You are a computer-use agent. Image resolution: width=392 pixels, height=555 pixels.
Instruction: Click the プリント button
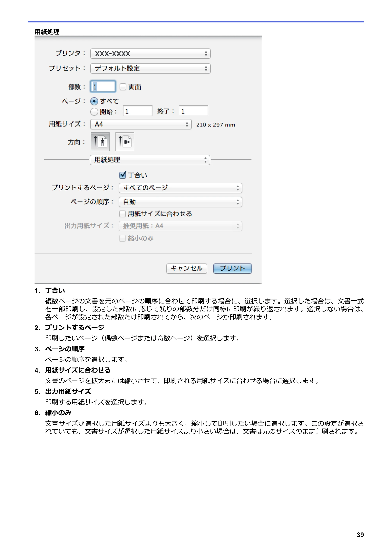[232, 269]
